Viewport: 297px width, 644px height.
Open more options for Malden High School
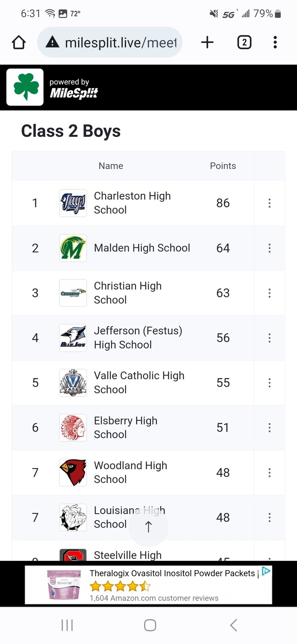[x=270, y=248]
